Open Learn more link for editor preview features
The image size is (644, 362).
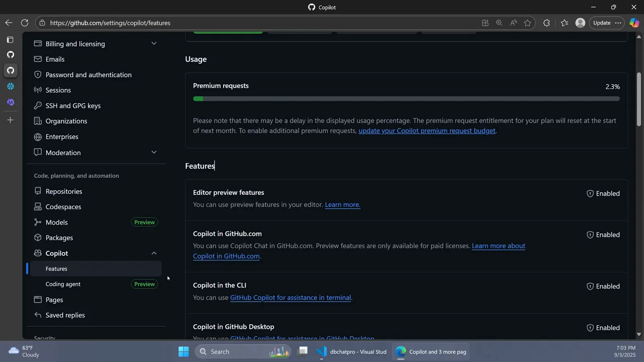[343, 205]
